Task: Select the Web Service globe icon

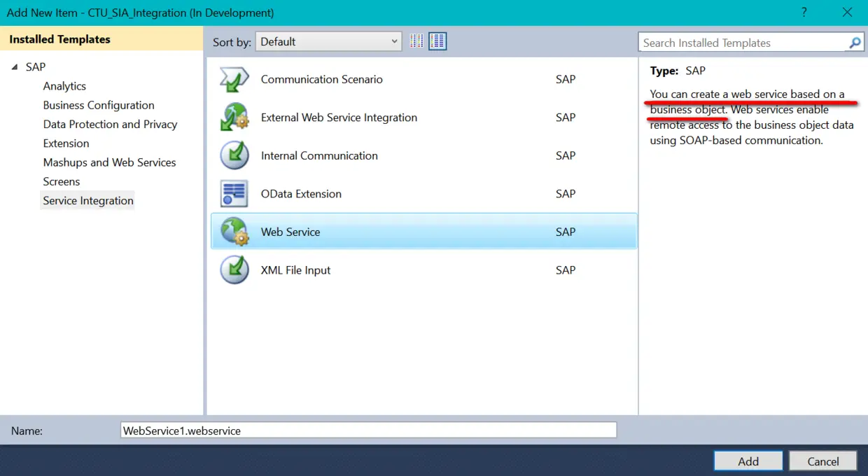Action: click(234, 232)
